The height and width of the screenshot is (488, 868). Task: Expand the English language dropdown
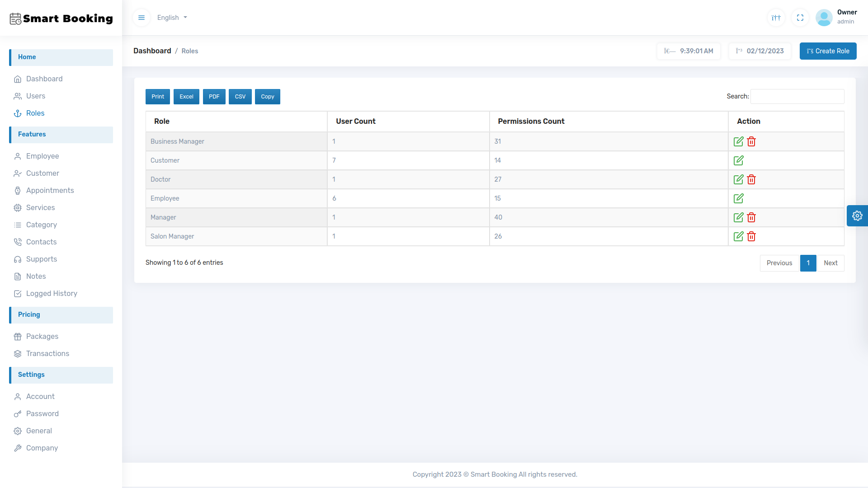(x=172, y=18)
